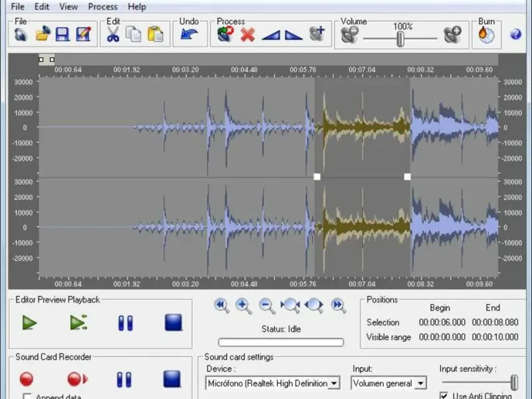The height and width of the screenshot is (399, 532).
Task: Paste using the clipboard icon
Action: pos(156,35)
